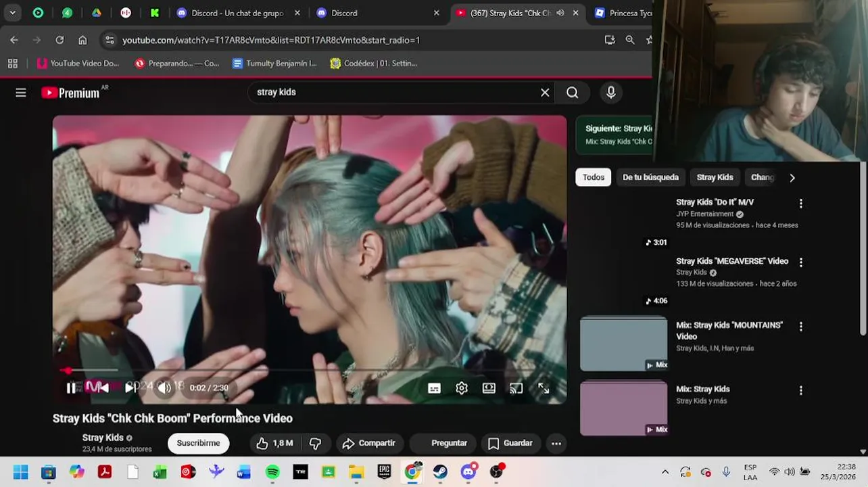
Task: Reload the current page
Action: (59, 40)
